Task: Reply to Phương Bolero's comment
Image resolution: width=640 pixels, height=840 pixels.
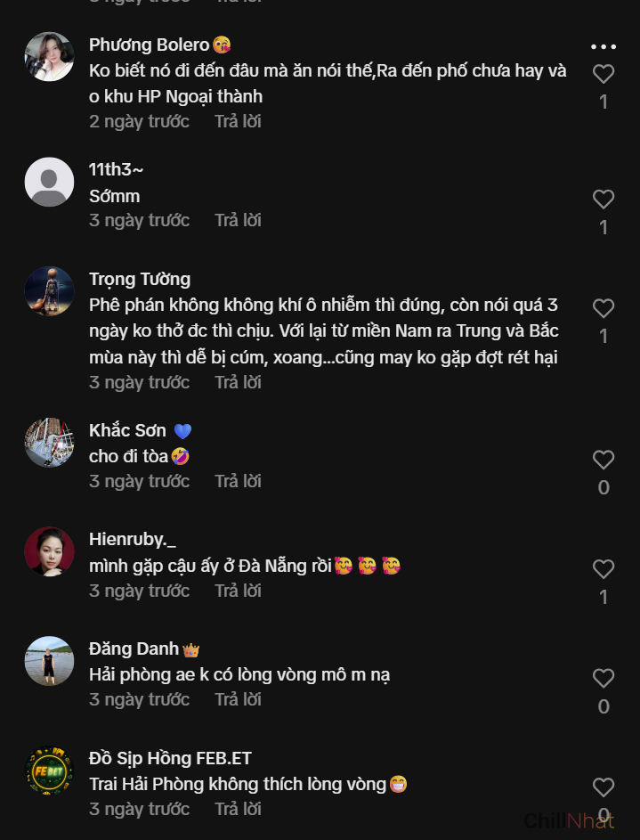Action: pos(238,121)
